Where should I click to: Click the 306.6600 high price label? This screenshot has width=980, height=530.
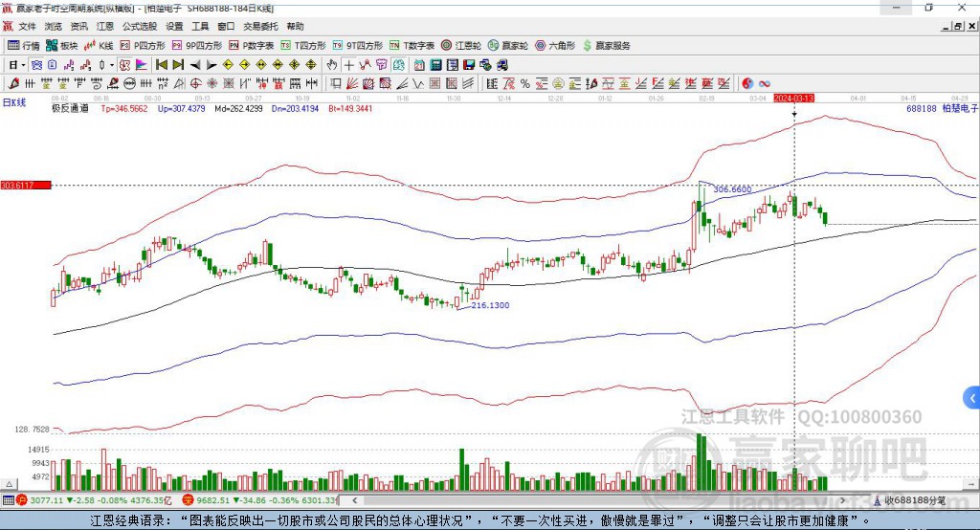(732, 189)
